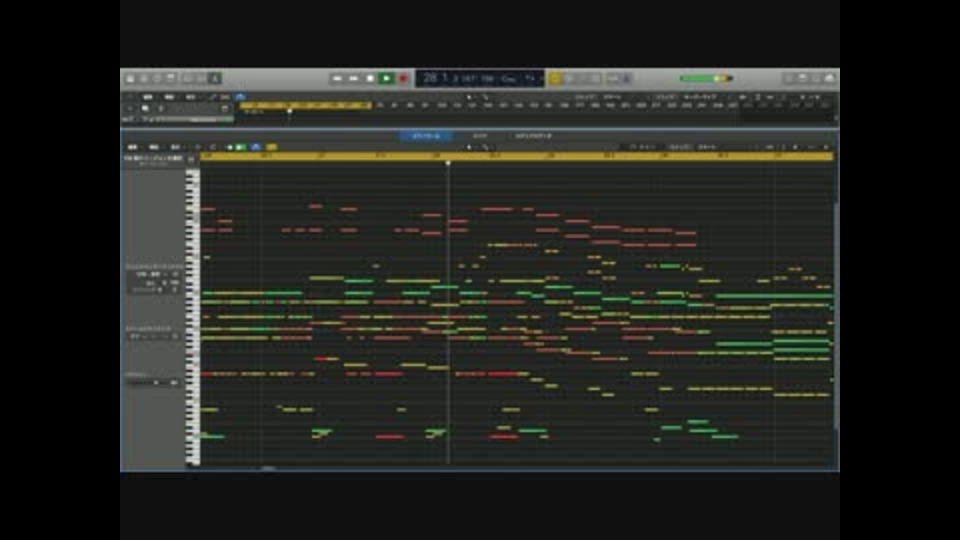Image resolution: width=960 pixels, height=540 pixels.
Task: Toggle the yellow Link button in piano roll
Action: coord(271,148)
